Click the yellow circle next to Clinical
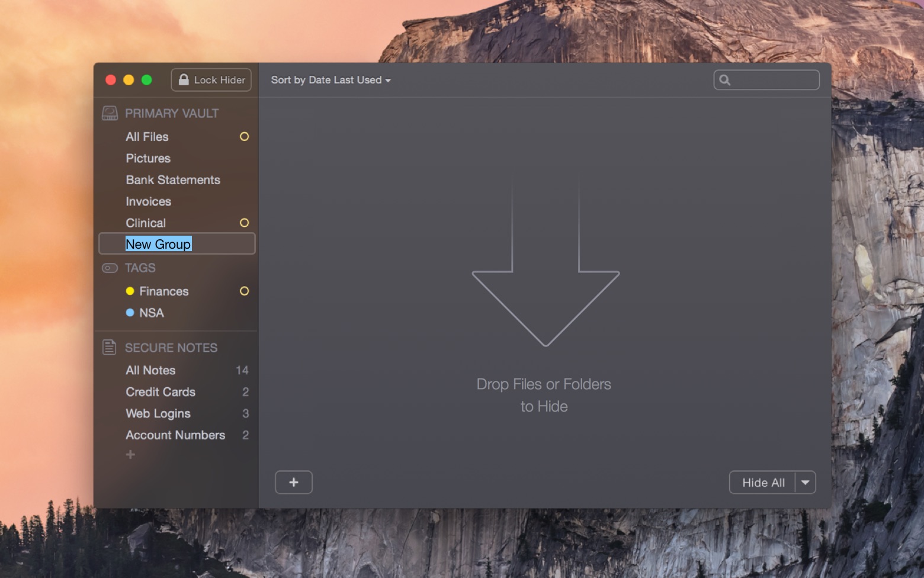The width and height of the screenshot is (924, 578). click(x=244, y=223)
